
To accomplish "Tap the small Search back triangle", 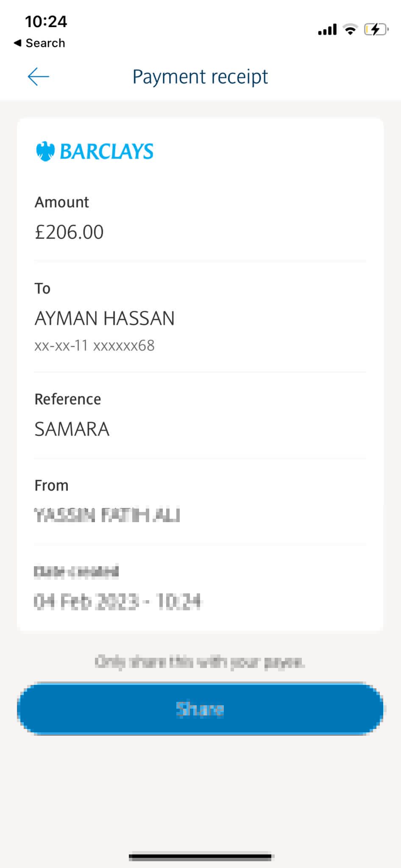I will click(x=17, y=43).
